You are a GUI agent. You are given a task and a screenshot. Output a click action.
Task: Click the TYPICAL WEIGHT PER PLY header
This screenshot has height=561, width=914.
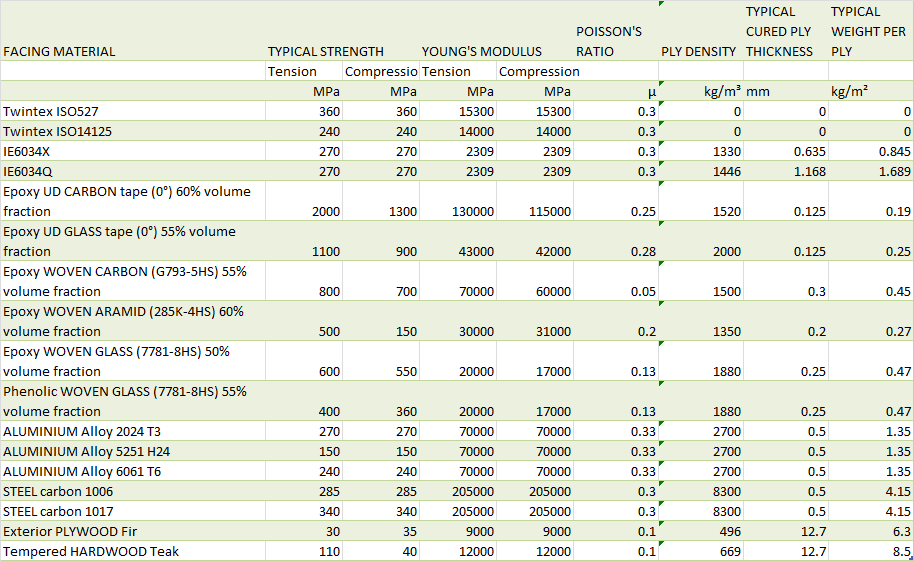coord(871,31)
